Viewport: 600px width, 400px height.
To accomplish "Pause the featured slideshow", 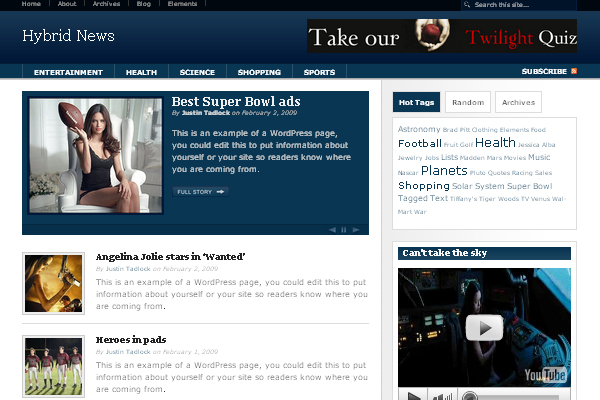I will pos(344,229).
